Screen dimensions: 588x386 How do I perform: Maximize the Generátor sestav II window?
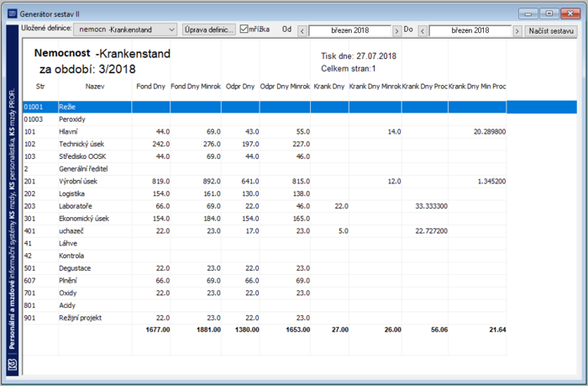[x=549, y=14]
